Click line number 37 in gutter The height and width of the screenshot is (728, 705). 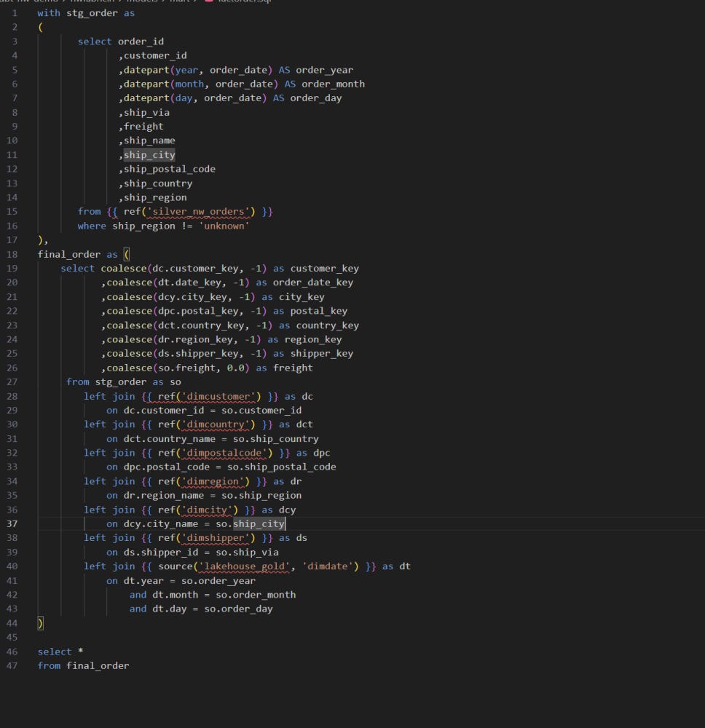tap(12, 523)
